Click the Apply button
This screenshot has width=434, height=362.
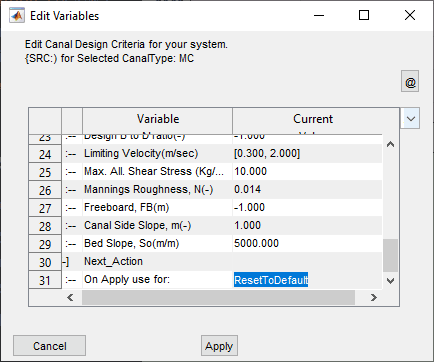219,346
